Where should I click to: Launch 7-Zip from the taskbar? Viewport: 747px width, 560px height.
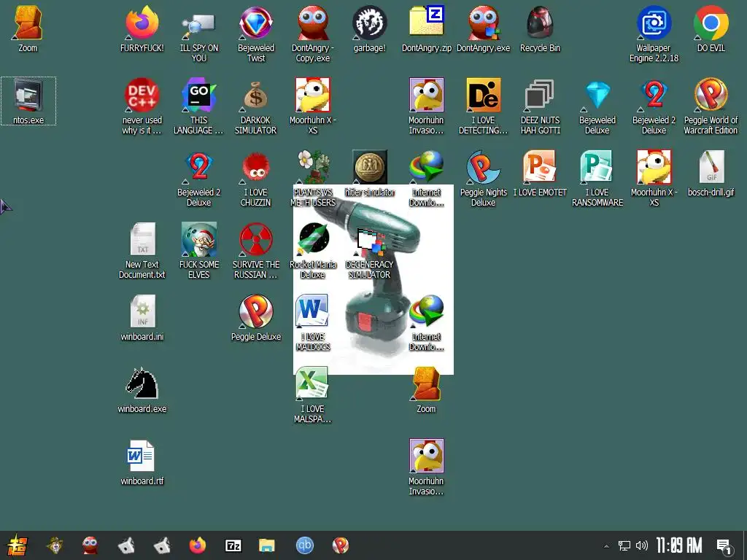233,545
